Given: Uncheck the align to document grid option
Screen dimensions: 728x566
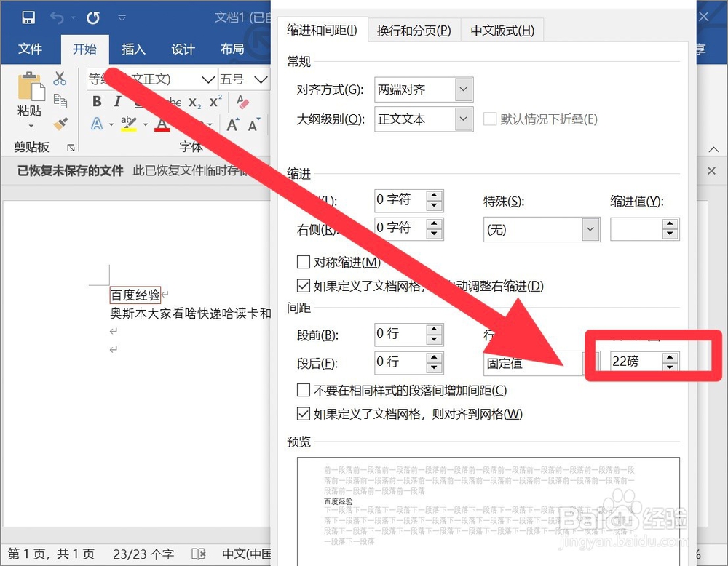Looking at the screenshot, I should point(304,412).
